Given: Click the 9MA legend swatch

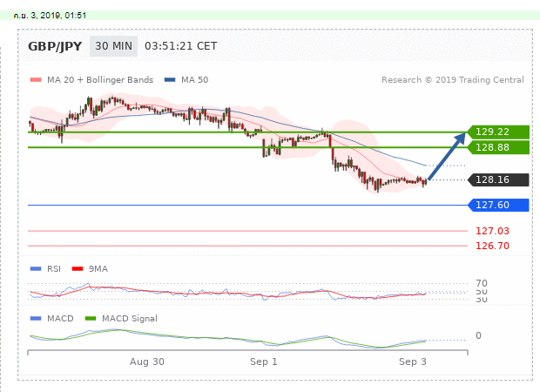Looking at the screenshot, I should [78, 268].
